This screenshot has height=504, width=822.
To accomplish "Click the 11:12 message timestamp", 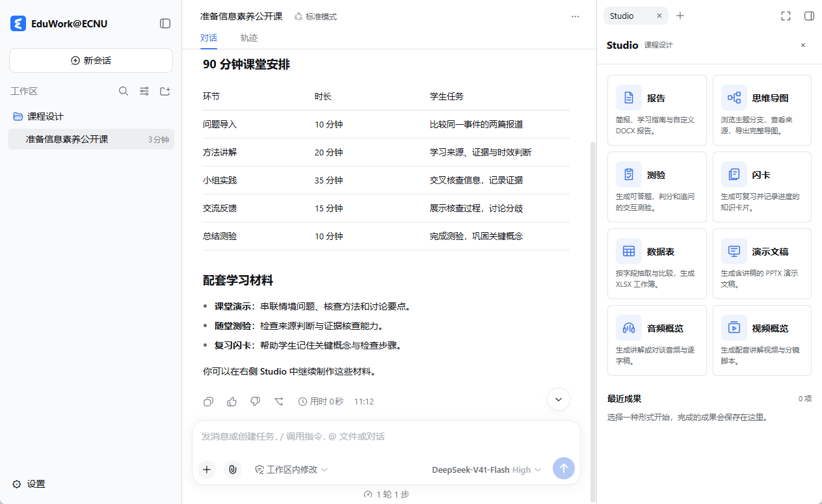I will (x=364, y=401).
